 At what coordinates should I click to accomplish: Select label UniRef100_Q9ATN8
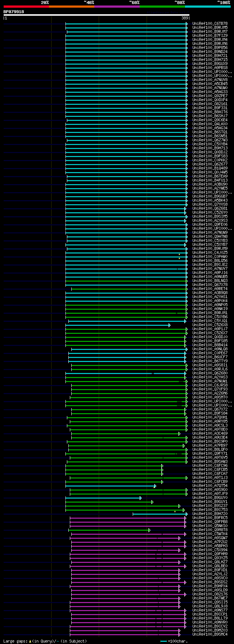(210, 236)
